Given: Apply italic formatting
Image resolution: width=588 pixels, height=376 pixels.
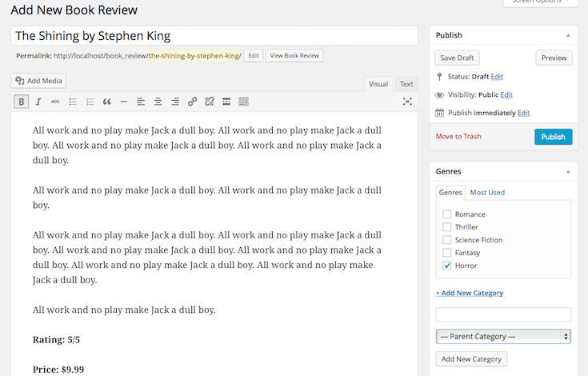Looking at the screenshot, I should click(38, 102).
